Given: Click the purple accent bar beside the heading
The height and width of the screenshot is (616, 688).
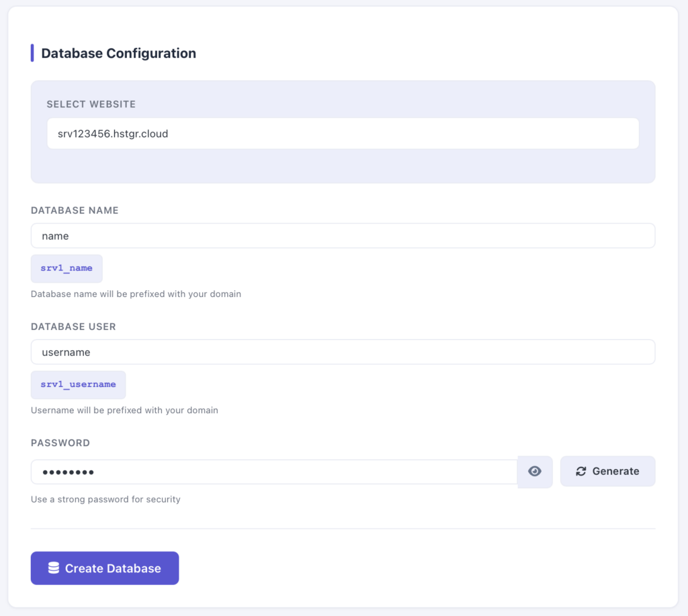Looking at the screenshot, I should click(32, 53).
